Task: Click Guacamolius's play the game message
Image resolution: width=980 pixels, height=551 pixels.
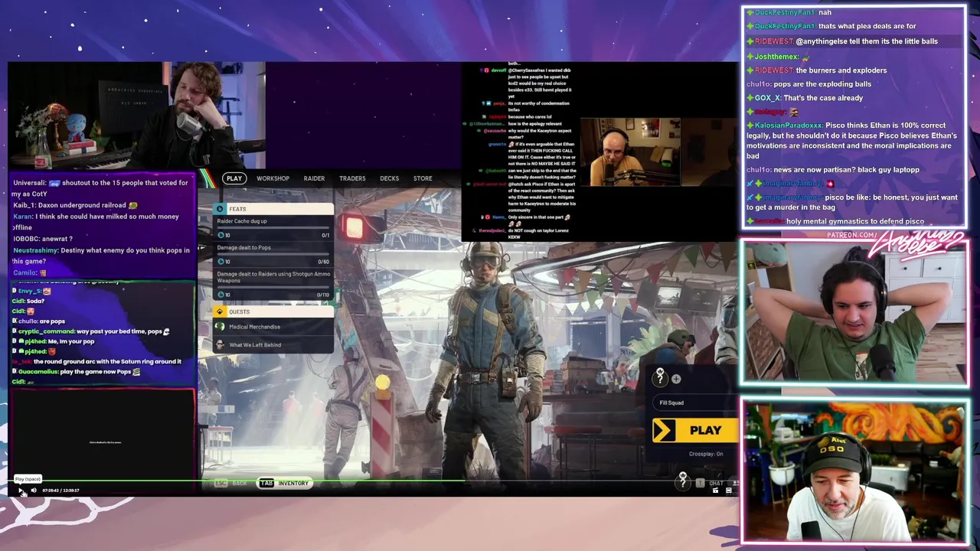Action: (77, 371)
